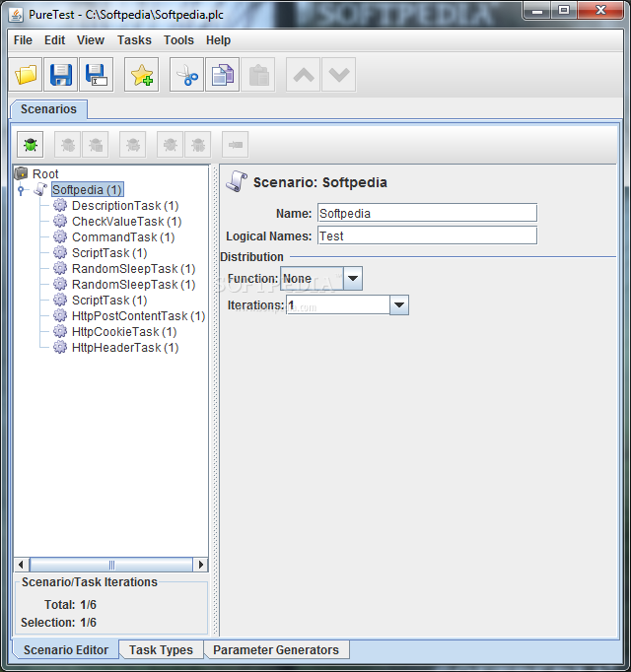Click gear icon beside HttpCookieTask
Viewport: 631px width, 672px height.
click(x=60, y=331)
